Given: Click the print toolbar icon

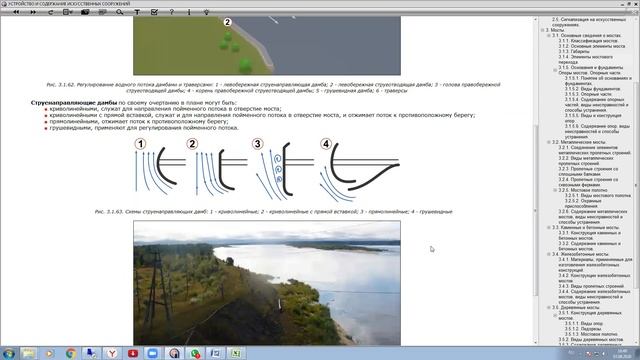Looking at the screenshot, I should click(x=102, y=12).
